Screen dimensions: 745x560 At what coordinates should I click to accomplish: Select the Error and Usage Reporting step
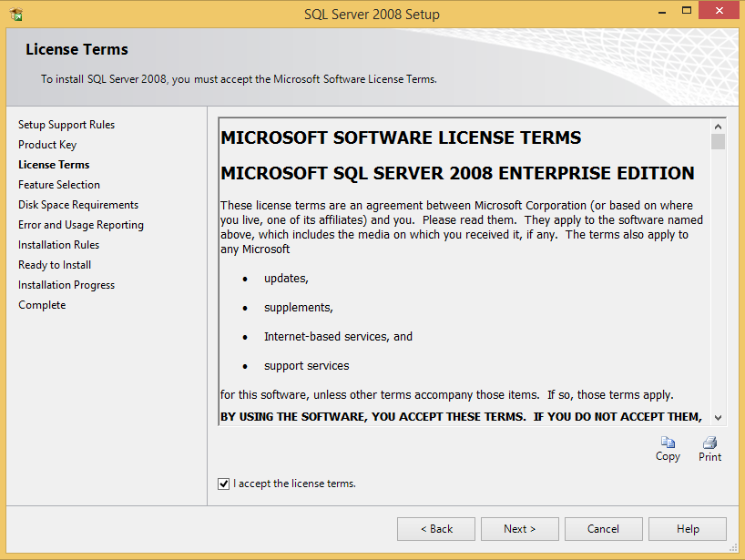click(81, 225)
